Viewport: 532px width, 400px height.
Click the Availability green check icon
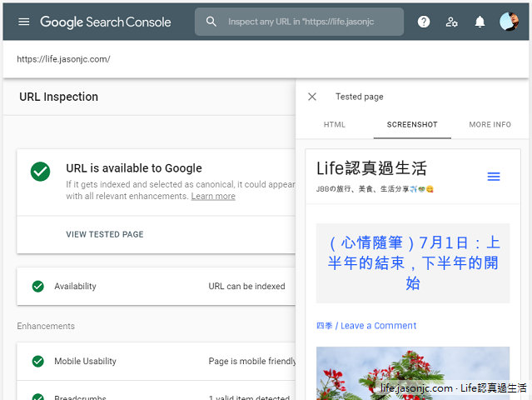38,286
